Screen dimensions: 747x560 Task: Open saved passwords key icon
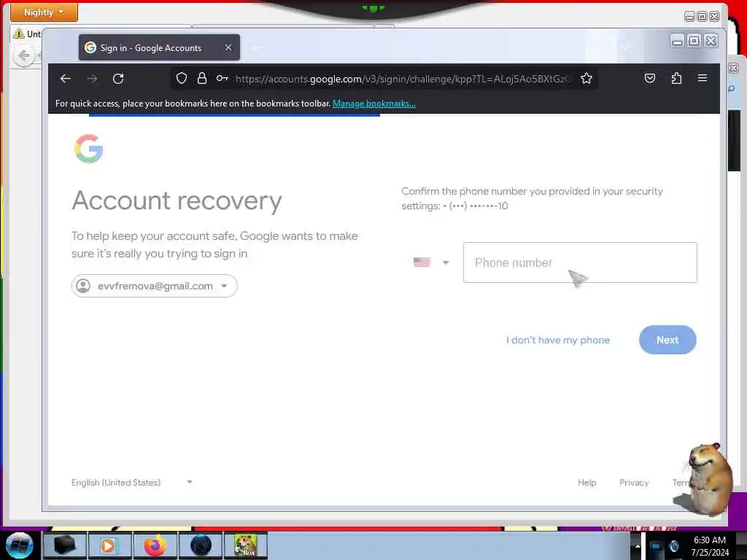pyautogui.click(x=222, y=78)
